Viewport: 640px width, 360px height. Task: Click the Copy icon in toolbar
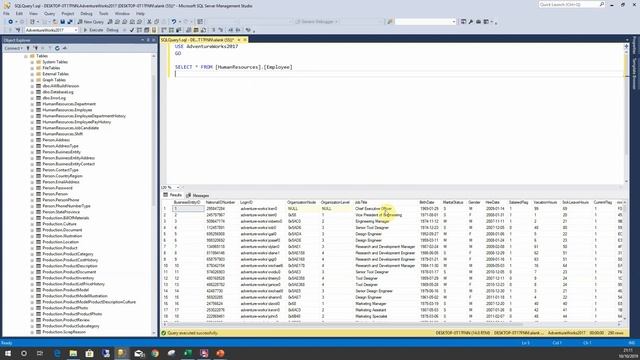click(157, 22)
